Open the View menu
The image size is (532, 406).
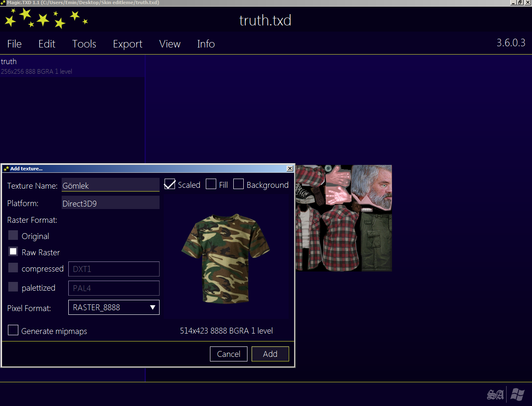[170, 44]
